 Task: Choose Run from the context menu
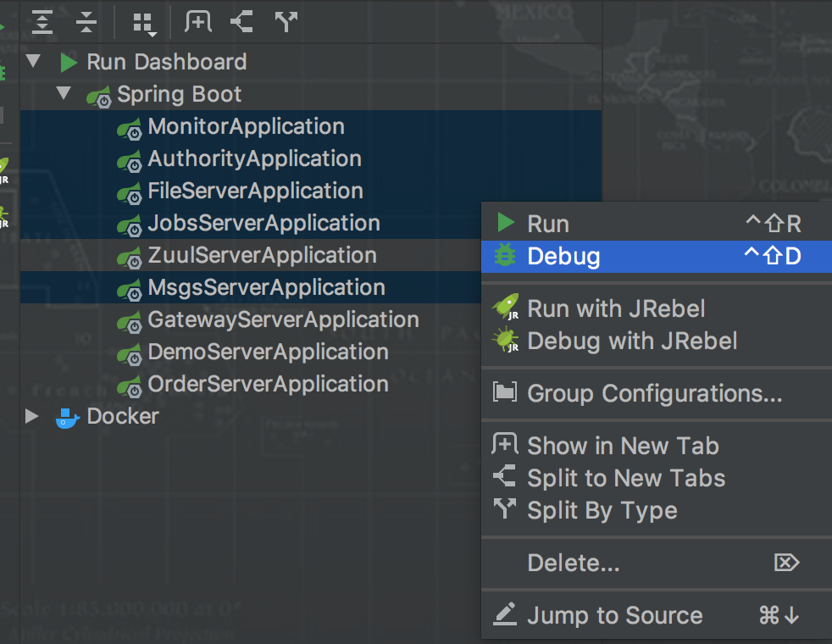657,224
